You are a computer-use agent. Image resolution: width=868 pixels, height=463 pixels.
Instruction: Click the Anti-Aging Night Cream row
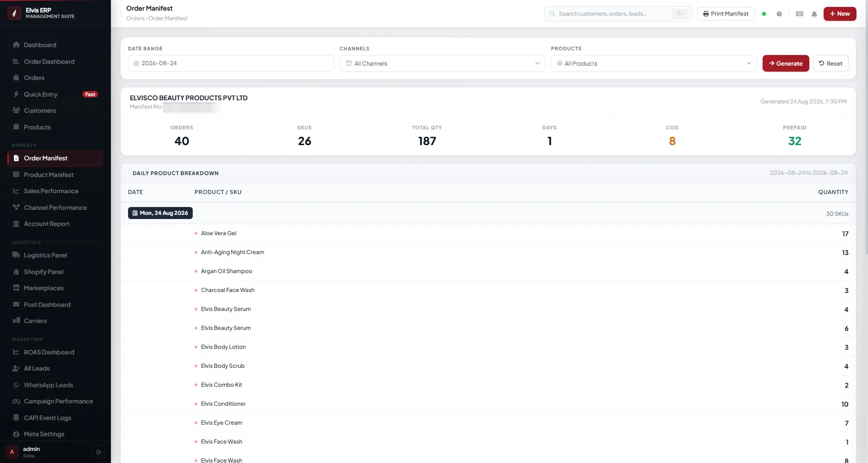tap(488, 252)
